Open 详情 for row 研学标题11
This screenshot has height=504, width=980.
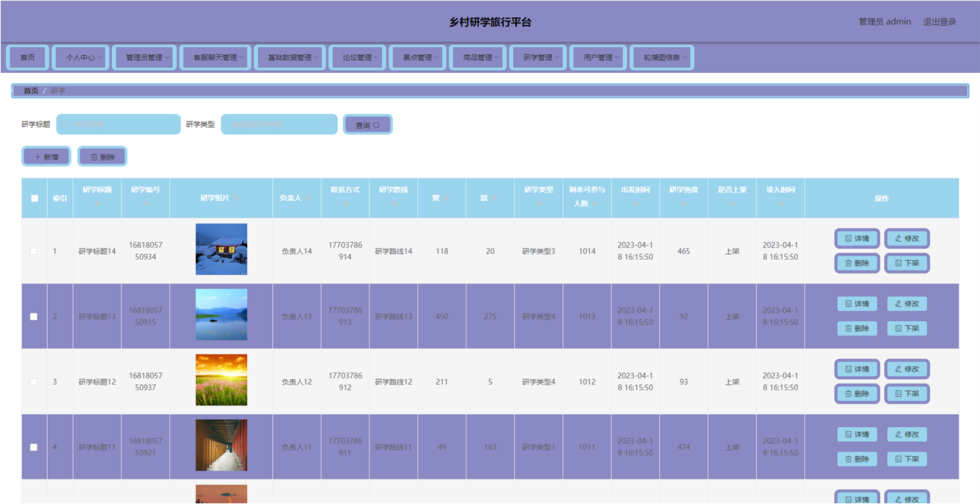tap(857, 434)
